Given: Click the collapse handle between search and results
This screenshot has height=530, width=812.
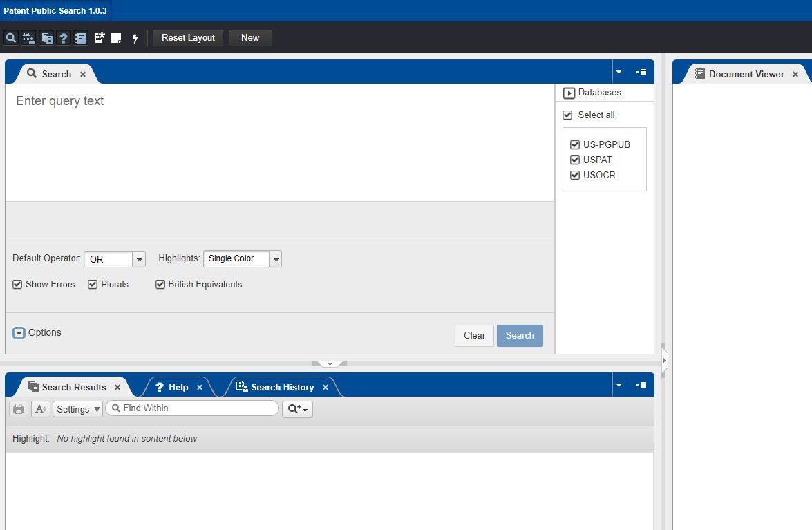Looking at the screenshot, I should (330, 364).
